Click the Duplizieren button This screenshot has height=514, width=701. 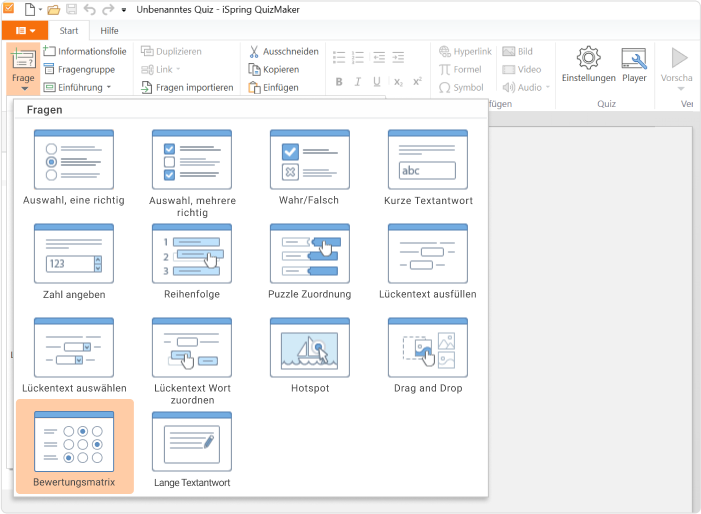pos(171,51)
